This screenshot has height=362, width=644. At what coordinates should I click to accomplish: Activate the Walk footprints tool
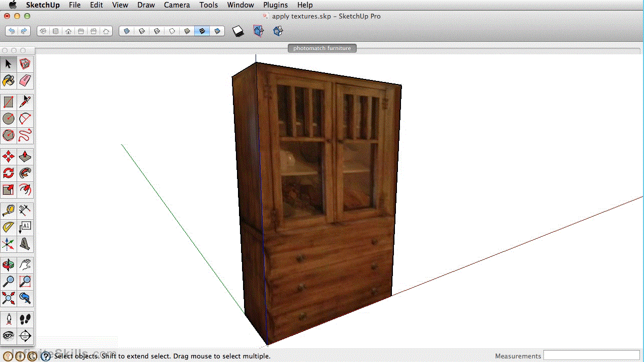pos(25,319)
